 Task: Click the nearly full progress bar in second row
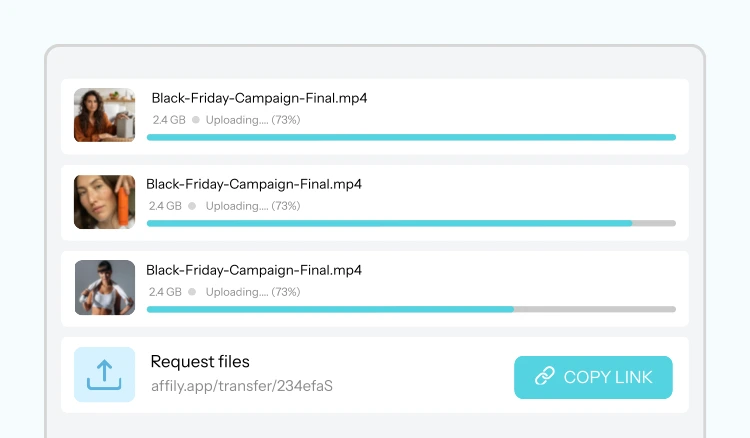point(411,223)
